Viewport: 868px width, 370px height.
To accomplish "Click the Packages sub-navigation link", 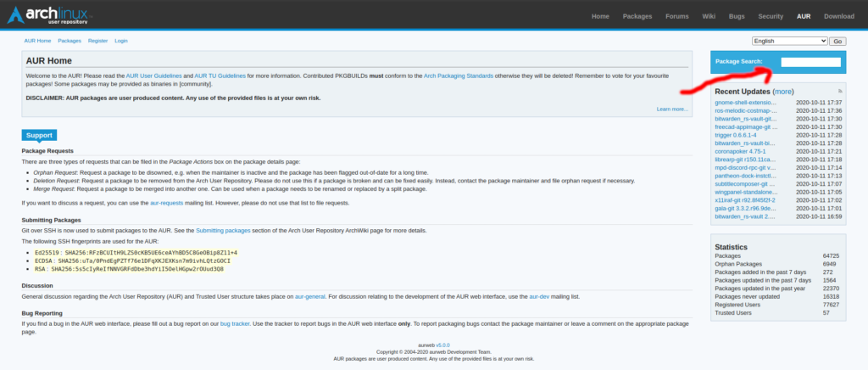I will tap(70, 41).
